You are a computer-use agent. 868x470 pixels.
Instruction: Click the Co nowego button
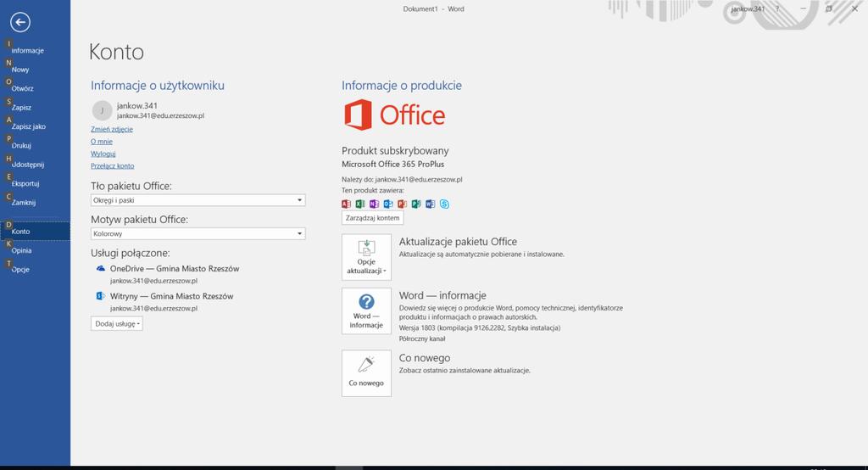coord(366,373)
